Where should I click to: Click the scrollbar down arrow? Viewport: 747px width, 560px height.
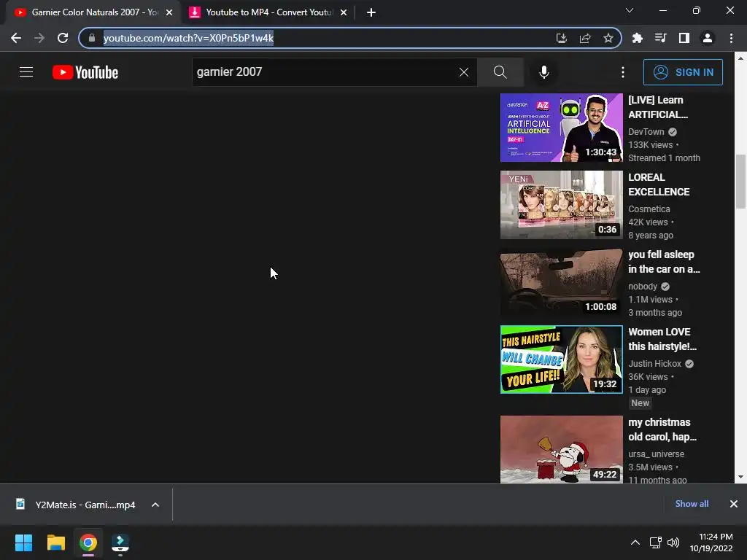740,476
